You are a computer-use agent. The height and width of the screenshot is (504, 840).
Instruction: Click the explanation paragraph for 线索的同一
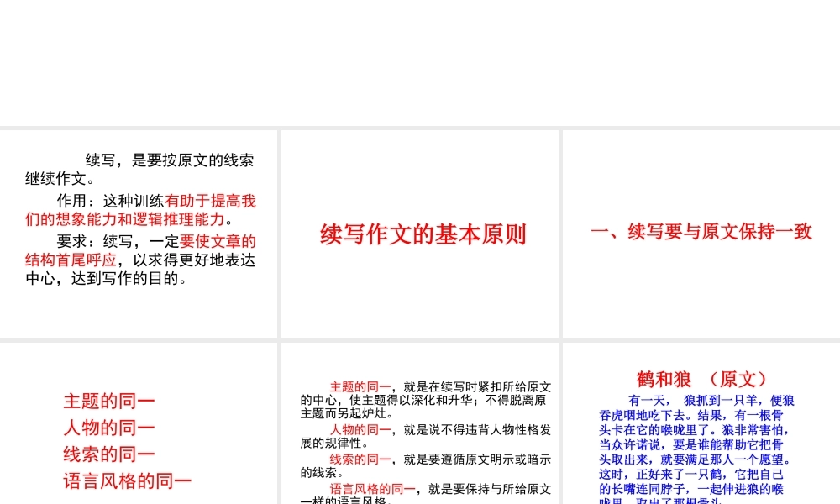pos(420,464)
